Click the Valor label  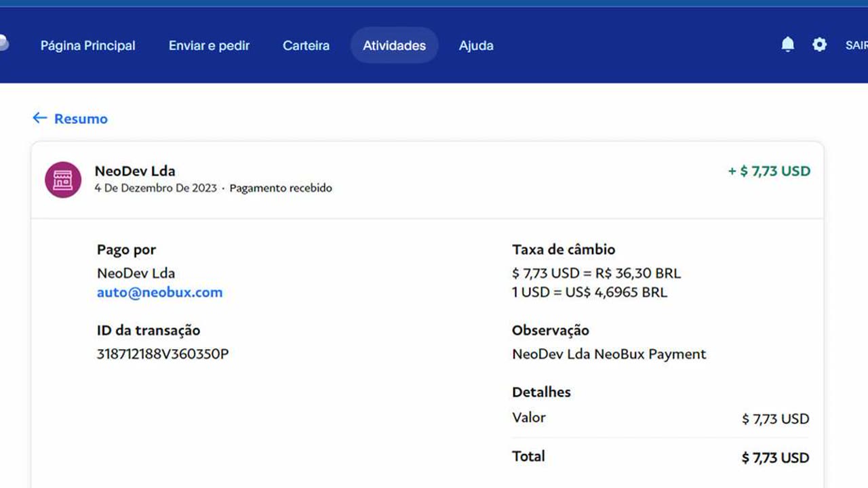pyautogui.click(x=529, y=418)
